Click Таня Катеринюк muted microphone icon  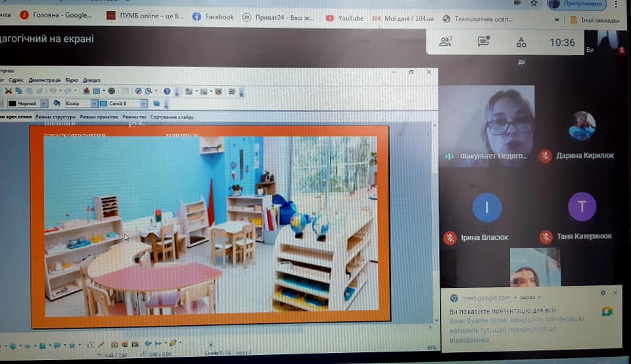point(546,237)
